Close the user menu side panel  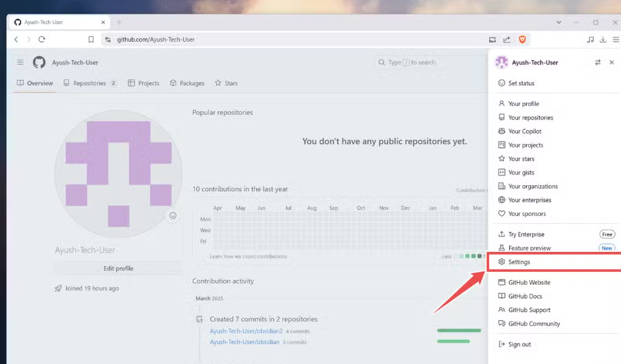(611, 62)
